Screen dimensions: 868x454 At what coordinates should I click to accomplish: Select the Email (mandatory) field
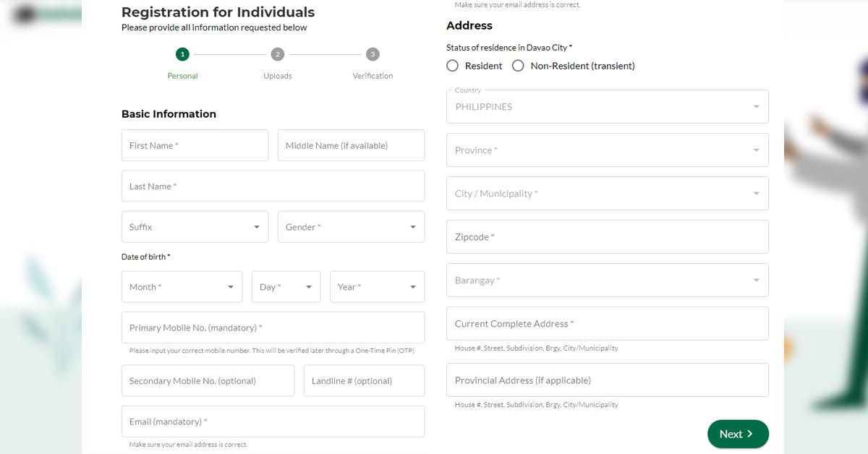click(273, 421)
